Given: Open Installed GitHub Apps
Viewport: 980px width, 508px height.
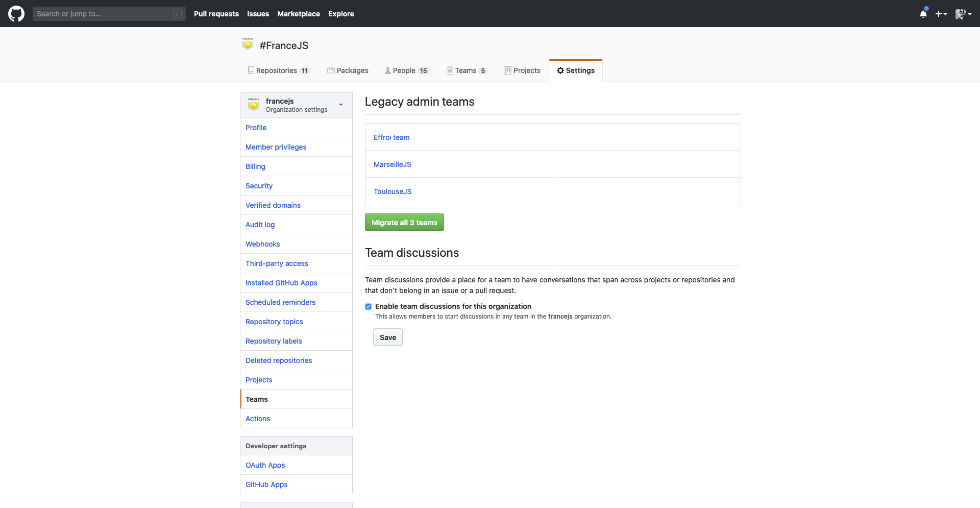Looking at the screenshot, I should tap(296, 283).
